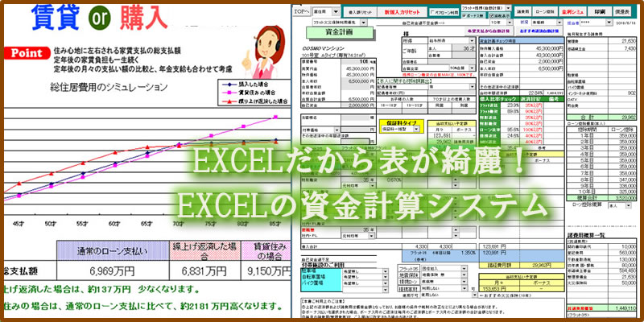Select the 自己資金 2,000,000 cell

[358, 105]
